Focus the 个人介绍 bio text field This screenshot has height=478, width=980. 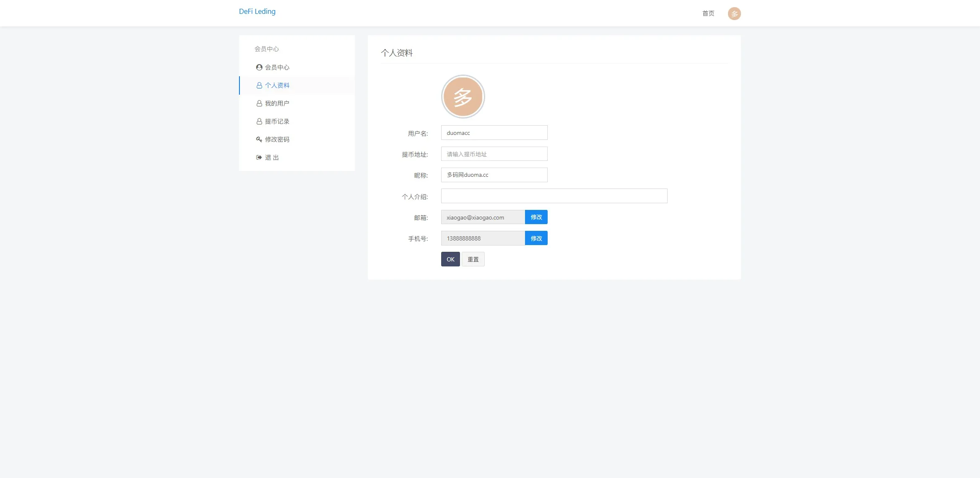[554, 196]
